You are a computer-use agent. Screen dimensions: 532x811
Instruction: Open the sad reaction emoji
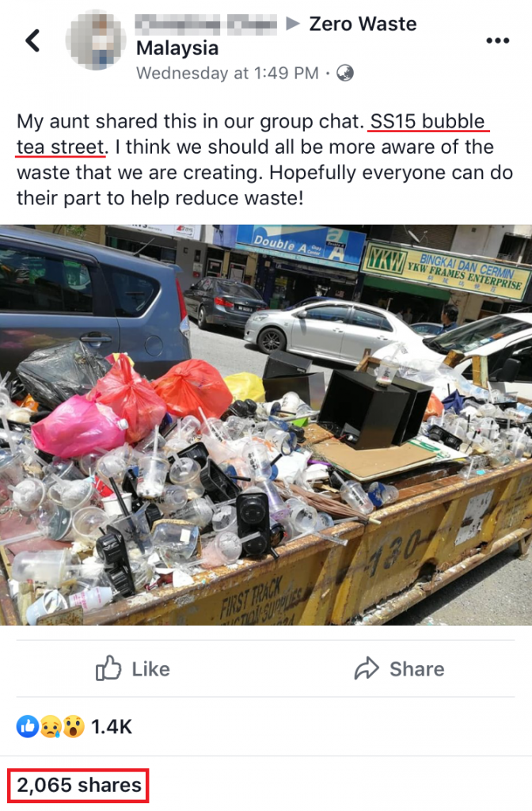click(x=51, y=727)
